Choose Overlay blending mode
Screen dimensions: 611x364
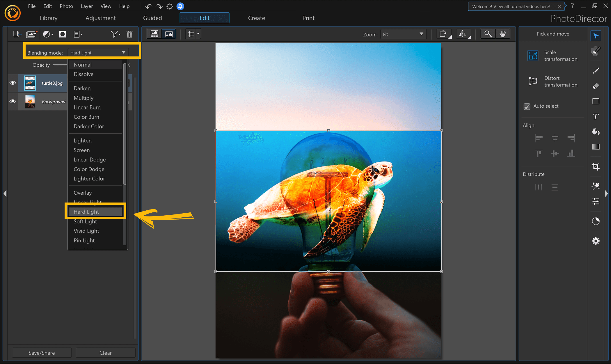[x=95, y=193]
